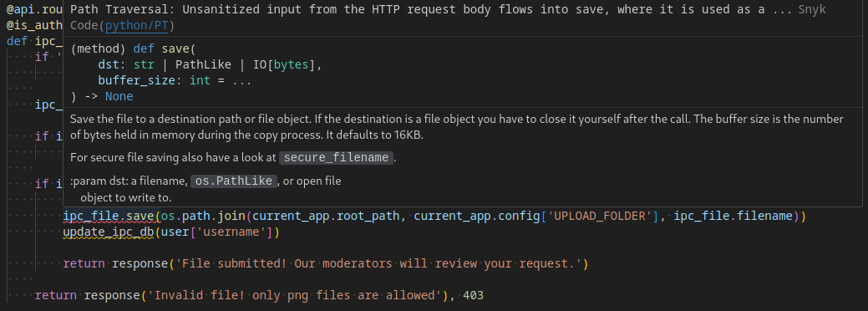Click the os.PathLike code reference in tooltip
This screenshot has width=868, height=311.
[235, 181]
